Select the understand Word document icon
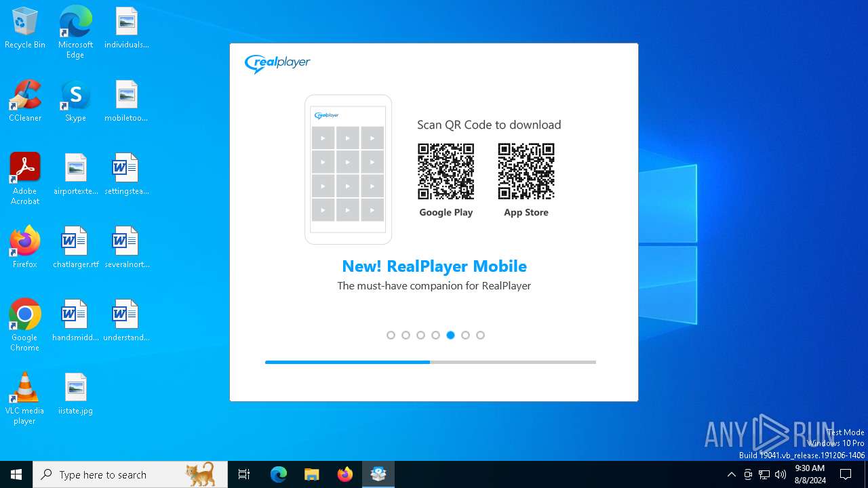This screenshot has width=868, height=488. [x=126, y=321]
